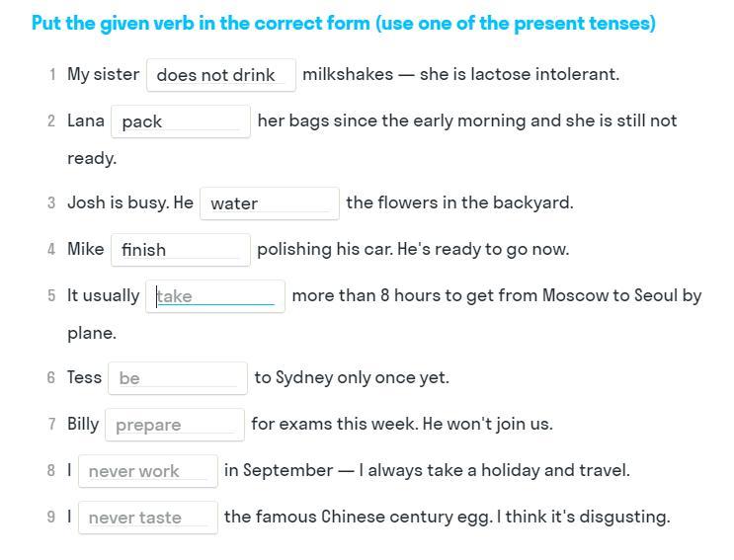Click the text "to Sydney only once yet."

pos(351,377)
